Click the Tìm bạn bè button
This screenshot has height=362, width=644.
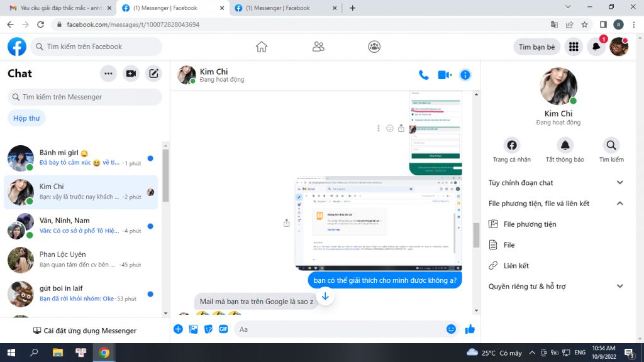pyautogui.click(x=536, y=47)
